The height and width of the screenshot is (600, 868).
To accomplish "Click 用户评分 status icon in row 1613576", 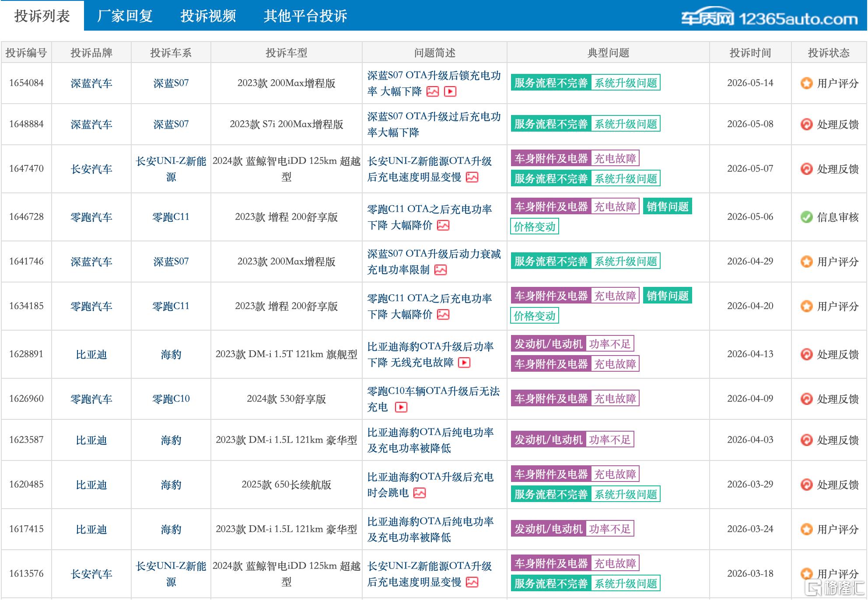I will 806,574.
